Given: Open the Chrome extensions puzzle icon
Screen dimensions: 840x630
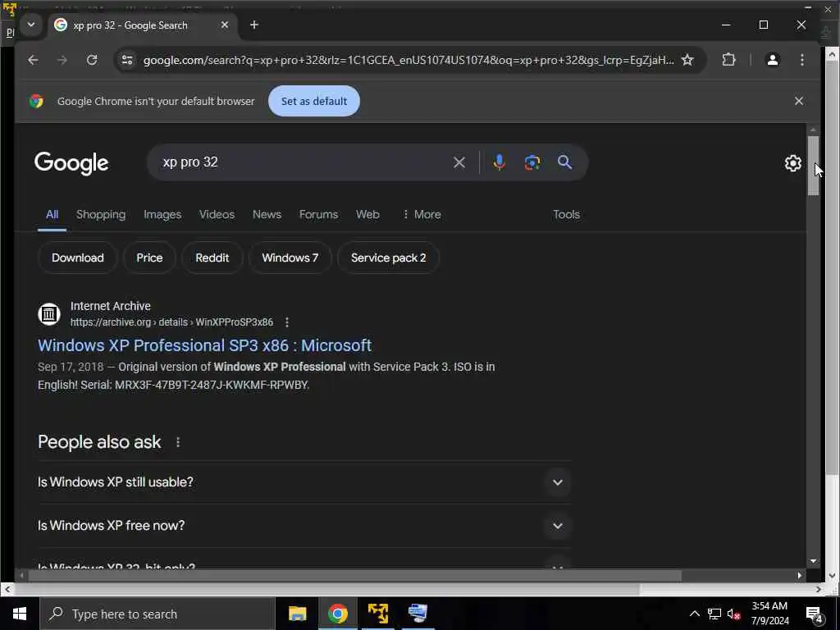Looking at the screenshot, I should (728, 60).
